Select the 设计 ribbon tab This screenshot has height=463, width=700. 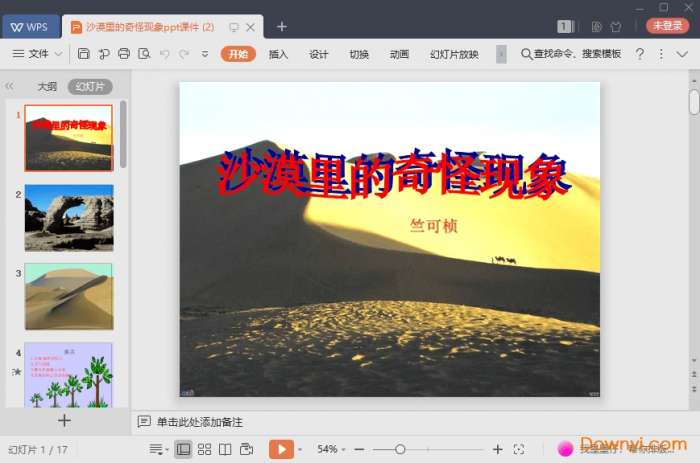318,54
